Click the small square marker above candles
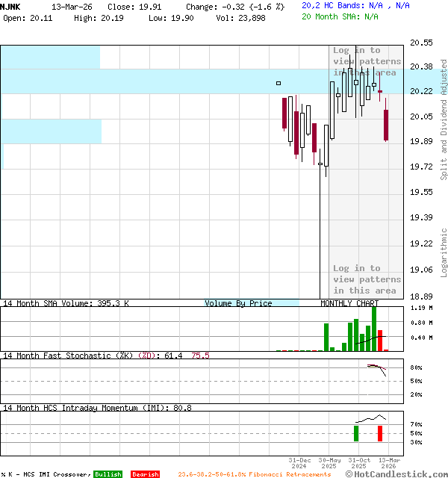Viewport: 448px width, 478px height. click(279, 83)
